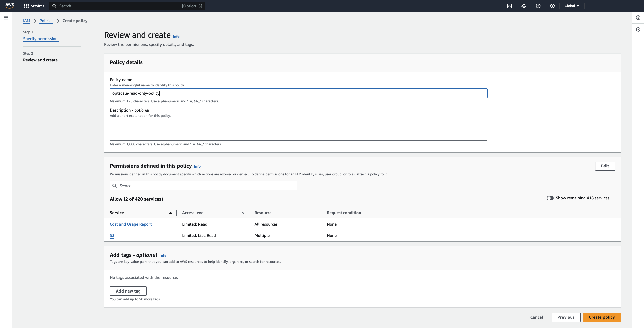
Task: Sort by Access level column arrow
Action: pyautogui.click(x=243, y=213)
